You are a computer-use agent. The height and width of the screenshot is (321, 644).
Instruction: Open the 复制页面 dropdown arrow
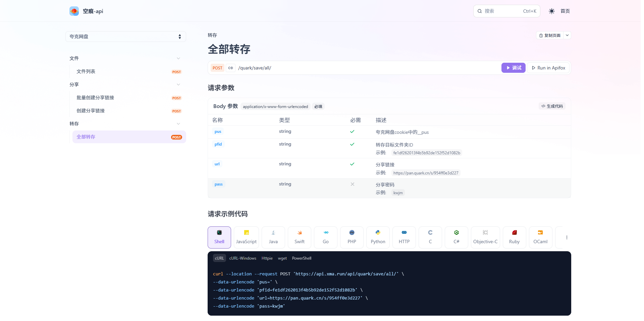coord(567,35)
